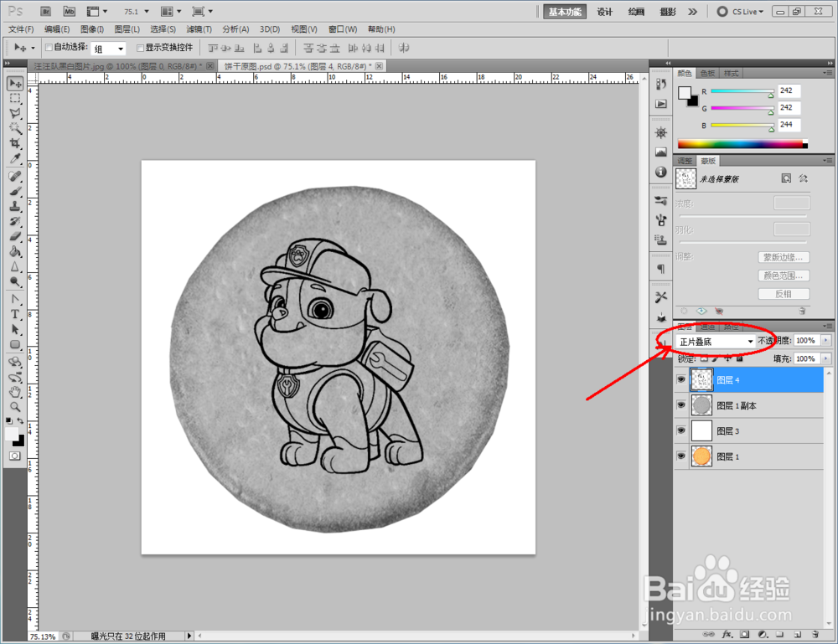Viewport: 838px width, 644px height.
Task: Launch Mini Bridge from top bar
Action: [70, 11]
